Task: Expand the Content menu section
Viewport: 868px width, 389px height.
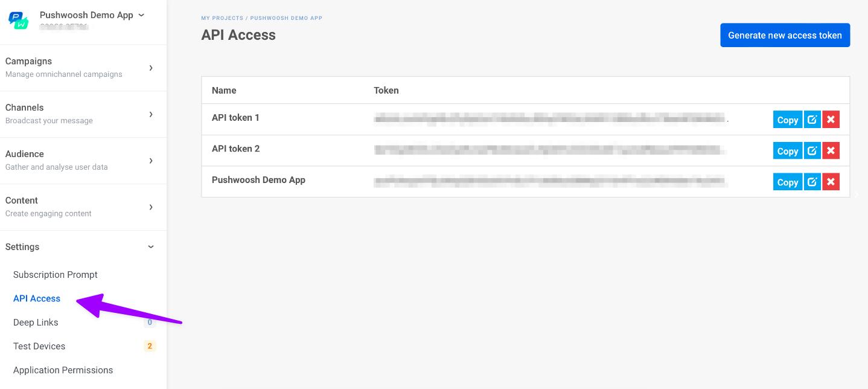Action: click(83, 207)
